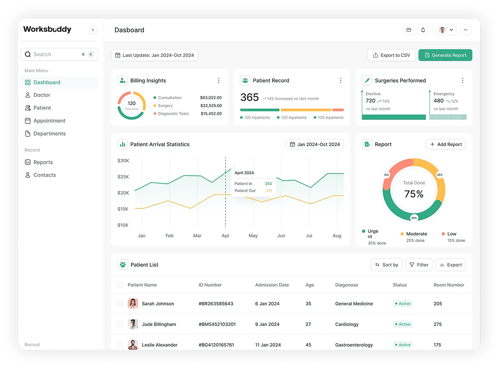This screenshot has height=368, width=500.
Task: Click the Add Report button
Action: 446,144
